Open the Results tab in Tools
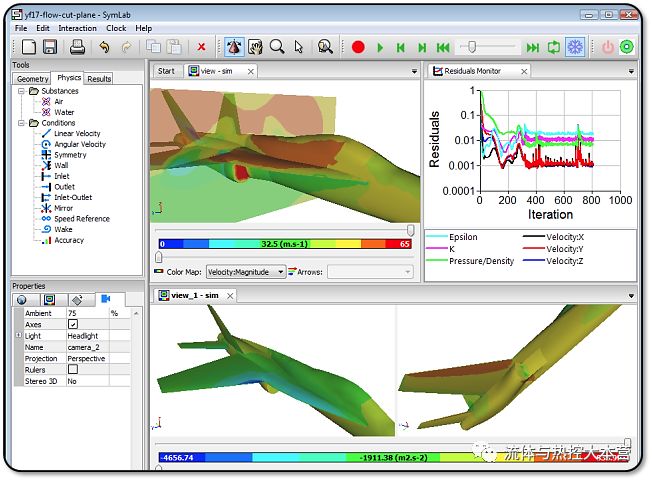This screenshot has height=481, width=652. 99,78
